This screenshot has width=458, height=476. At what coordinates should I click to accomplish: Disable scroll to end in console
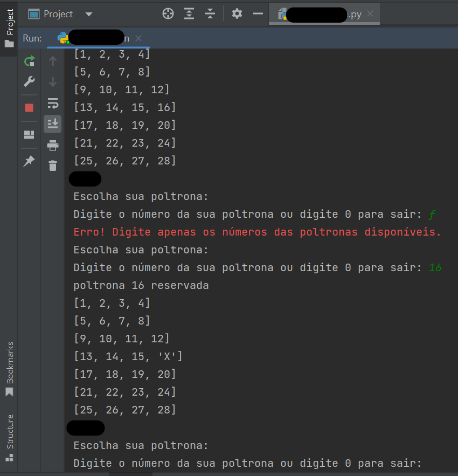pyautogui.click(x=52, y=123)
